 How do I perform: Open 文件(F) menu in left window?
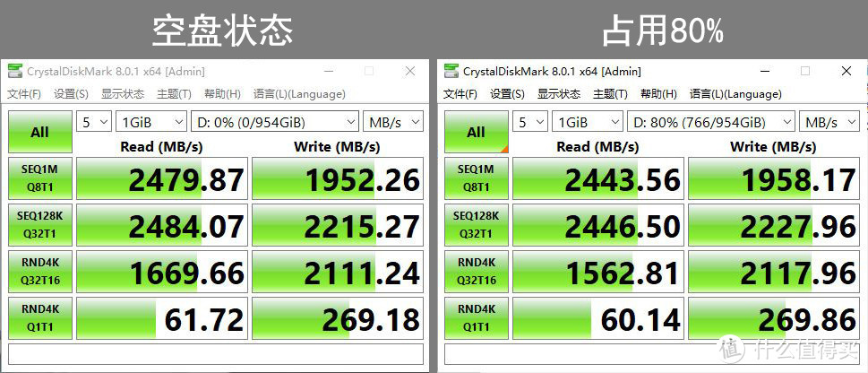point(24,94)
